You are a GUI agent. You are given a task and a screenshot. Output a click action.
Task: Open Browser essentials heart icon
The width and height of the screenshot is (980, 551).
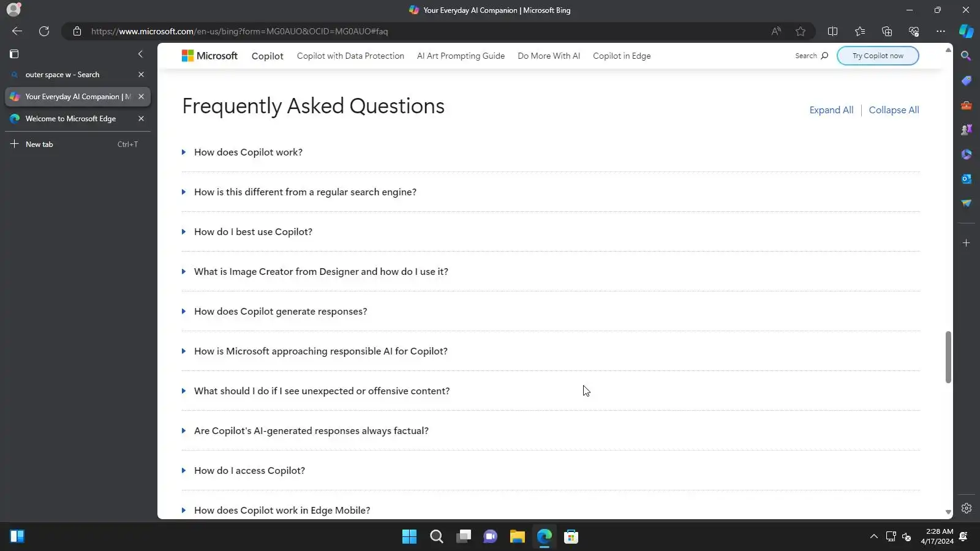click(x=914, y=31)
